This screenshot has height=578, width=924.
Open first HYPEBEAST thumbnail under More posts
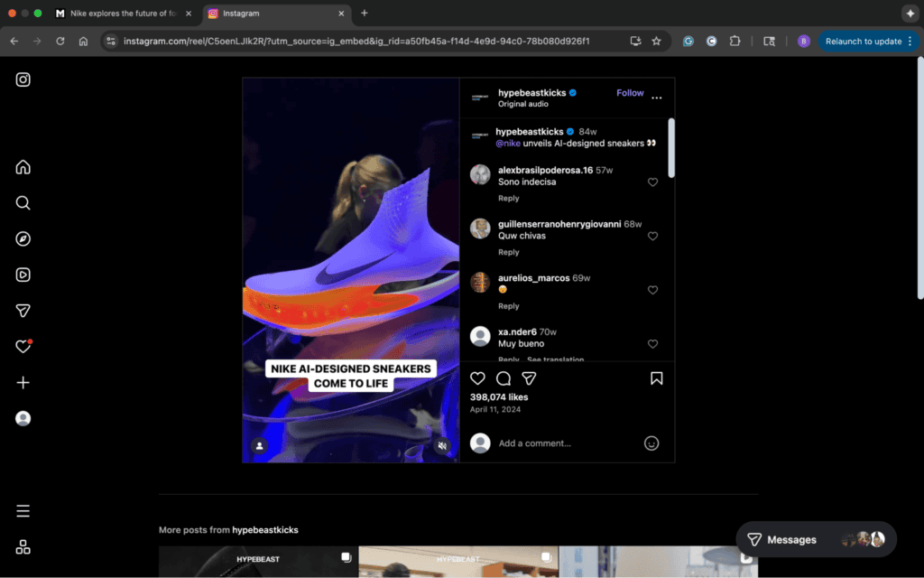[258, 562]
